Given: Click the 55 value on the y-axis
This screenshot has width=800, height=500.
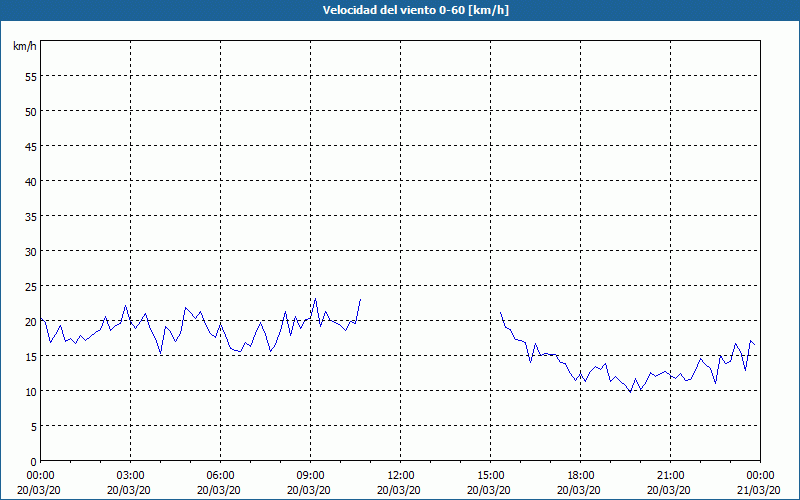Looking at the screenshot, I should tap(31, 76).
